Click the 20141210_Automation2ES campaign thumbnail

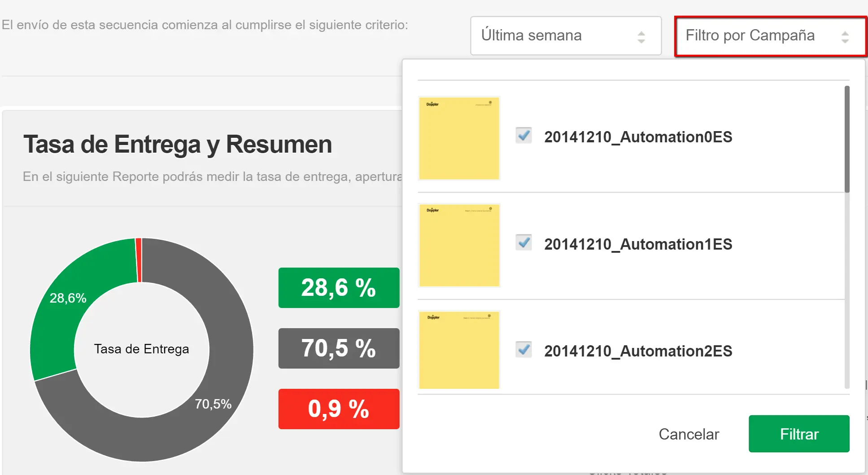click(x=459, y=350)
